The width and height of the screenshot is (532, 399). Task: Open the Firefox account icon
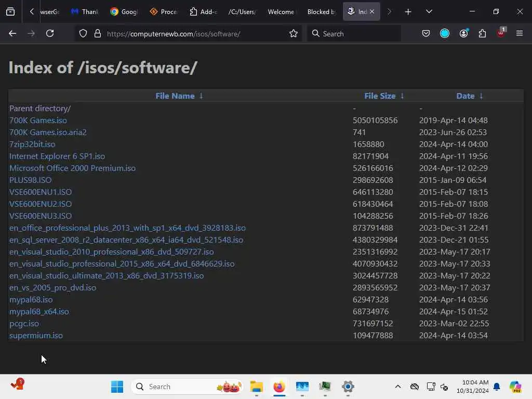pos(463,33)
